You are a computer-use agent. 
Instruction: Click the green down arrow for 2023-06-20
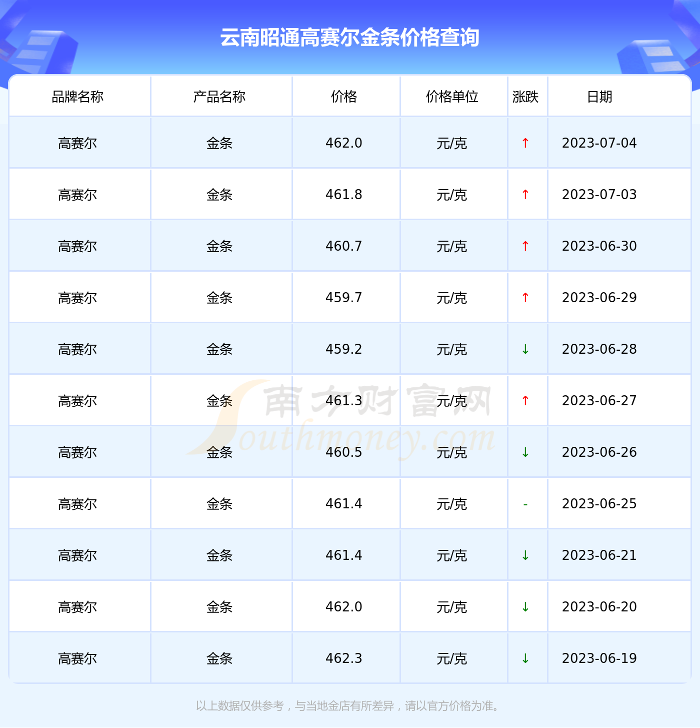pos(525,607)
